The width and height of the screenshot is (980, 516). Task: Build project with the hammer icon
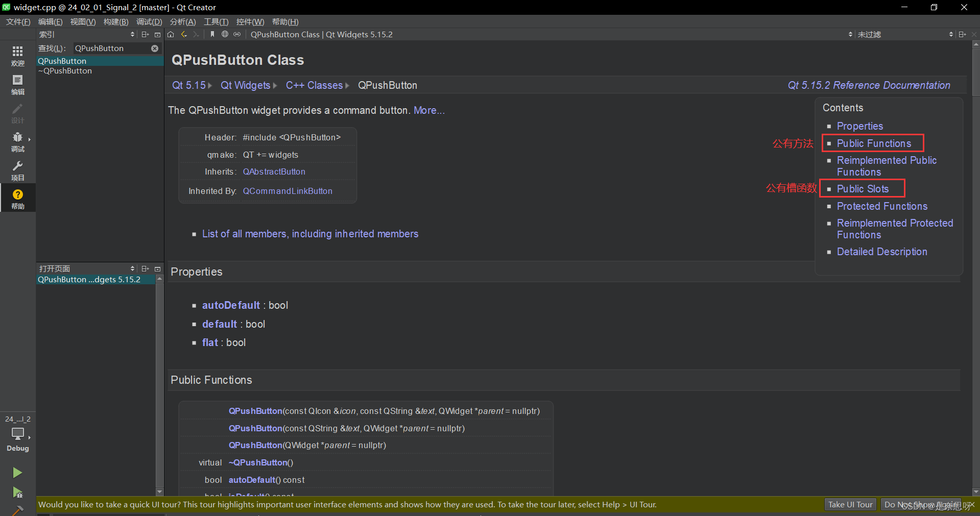click(18, 510)
